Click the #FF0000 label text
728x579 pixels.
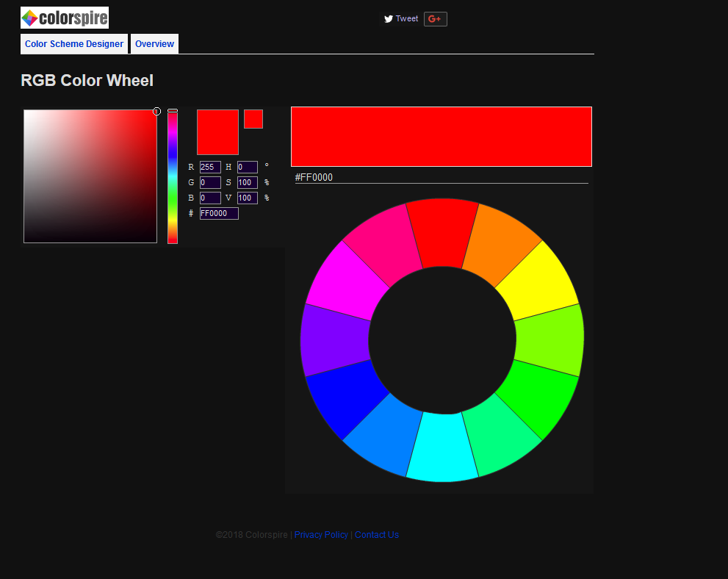coord(314,177)
